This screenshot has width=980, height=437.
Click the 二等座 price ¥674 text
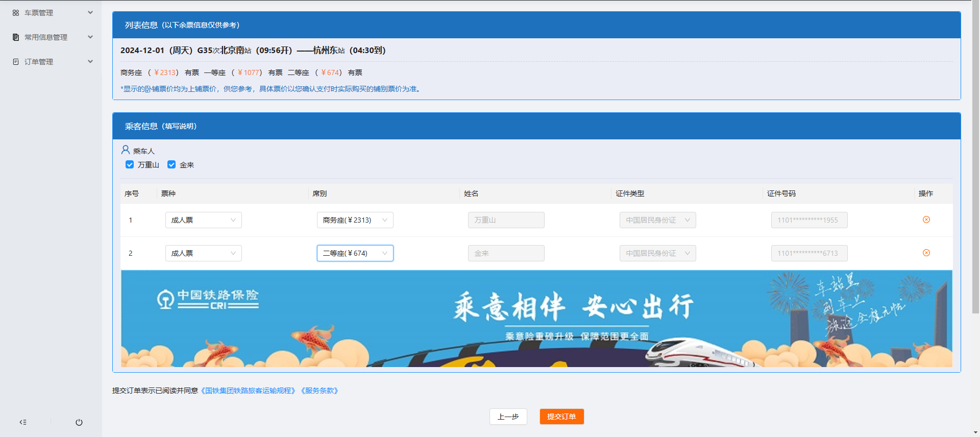[330, 72]
